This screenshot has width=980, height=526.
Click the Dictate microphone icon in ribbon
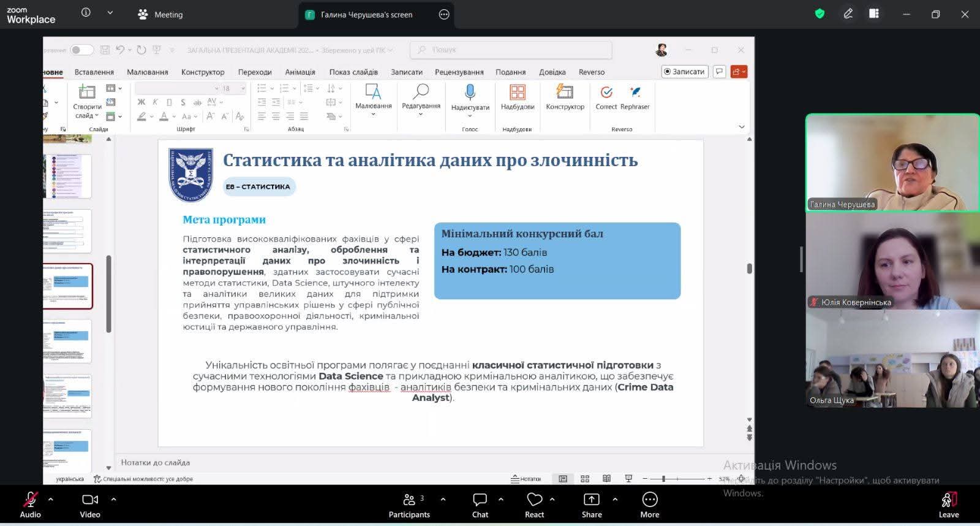(470, 93)
